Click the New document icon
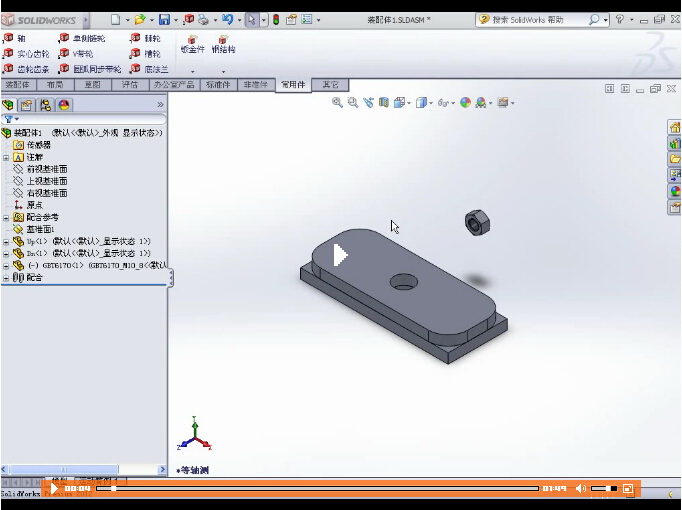This screenshot has width=682, height=510. pos(115,20)
